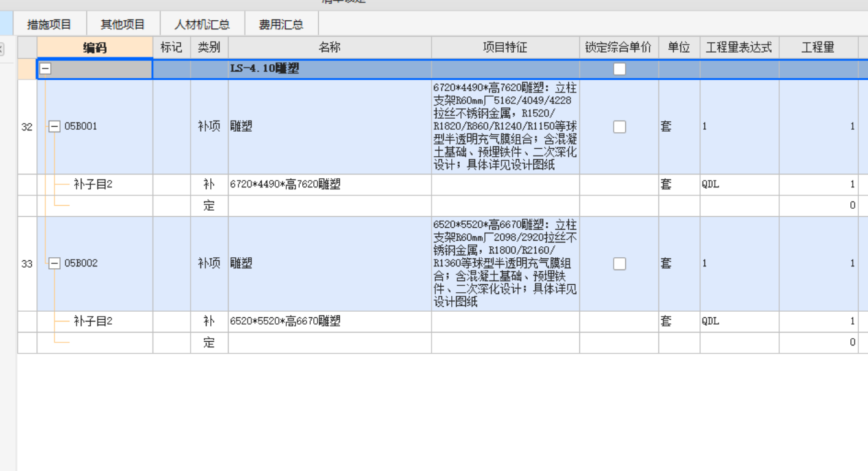Click the 补项 category cell of 05B001
The image size is (868, 471).
click(210, 127)
